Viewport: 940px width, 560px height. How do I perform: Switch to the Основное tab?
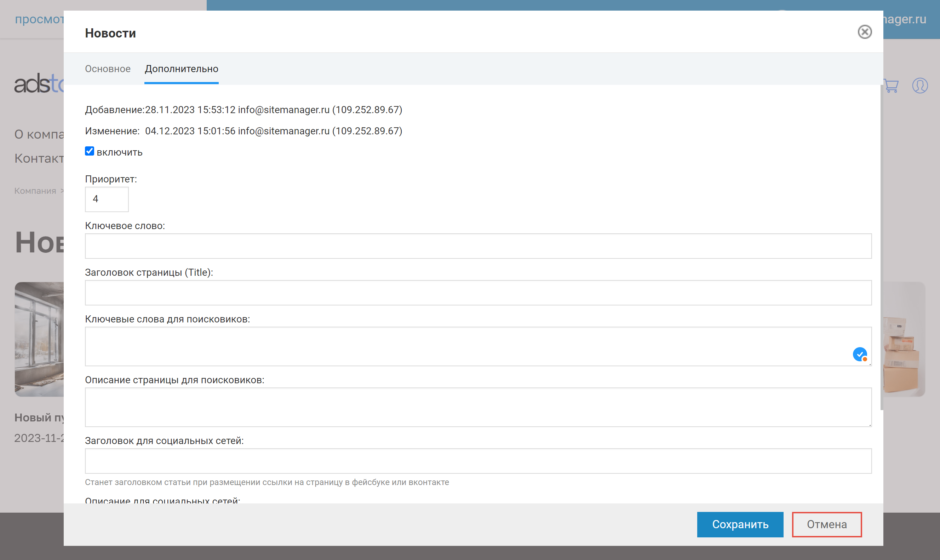[x=108, y=69]
